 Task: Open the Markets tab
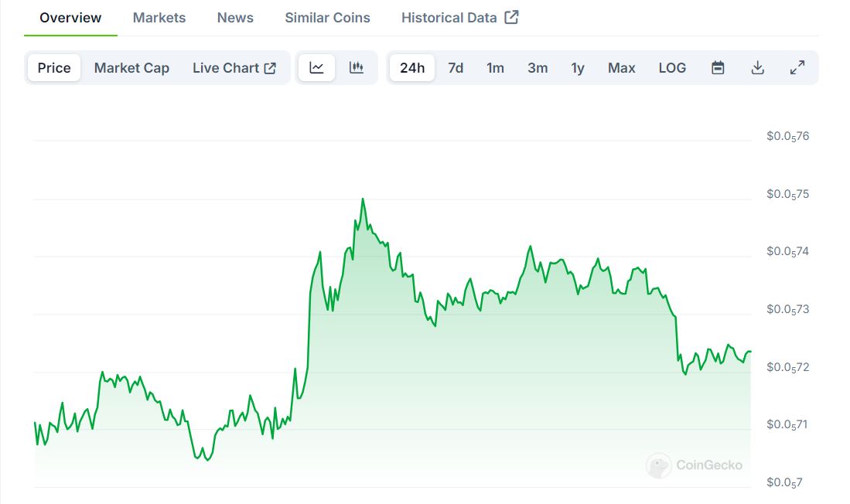click(159, 18)
